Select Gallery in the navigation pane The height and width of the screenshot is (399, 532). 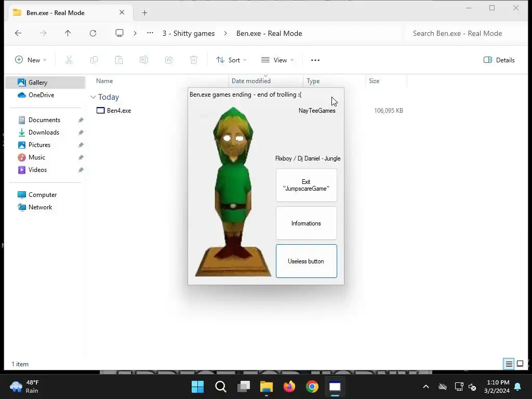[45, 83]
